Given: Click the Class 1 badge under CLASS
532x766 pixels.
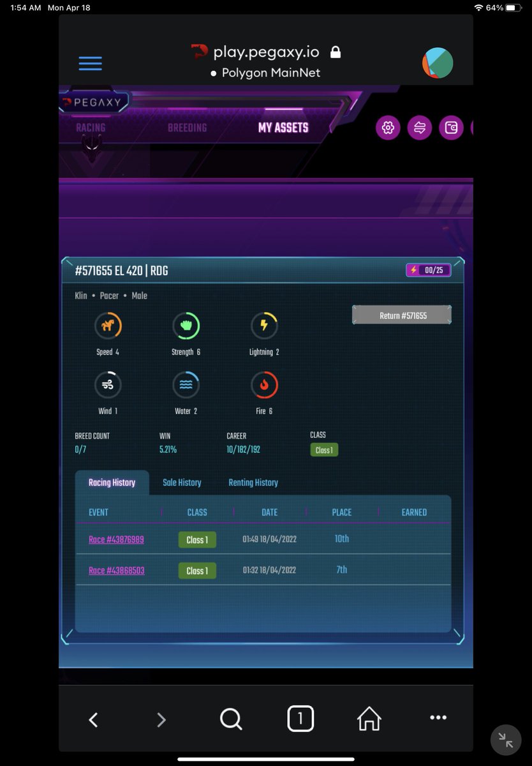Looking at the screenshot, I should [324, 450].
